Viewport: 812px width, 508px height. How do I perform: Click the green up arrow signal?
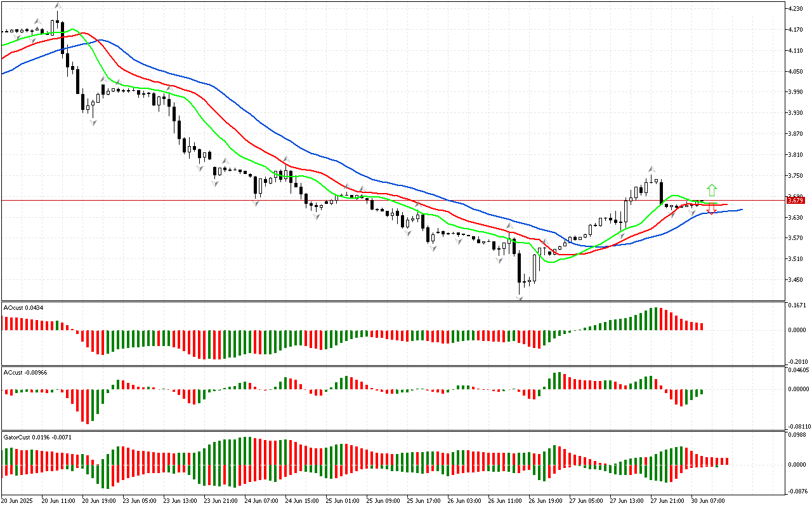pyautogui.click(x=712, y=190)
